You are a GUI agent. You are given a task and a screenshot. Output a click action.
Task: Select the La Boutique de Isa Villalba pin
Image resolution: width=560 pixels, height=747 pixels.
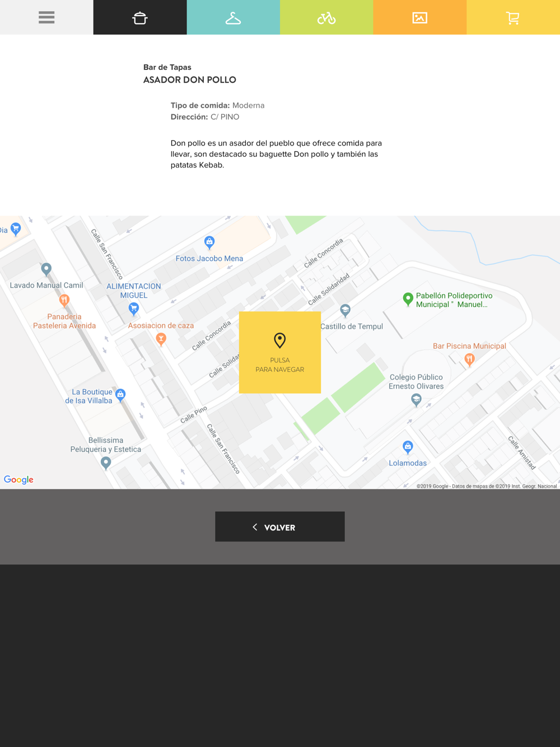tap(120, 395)
